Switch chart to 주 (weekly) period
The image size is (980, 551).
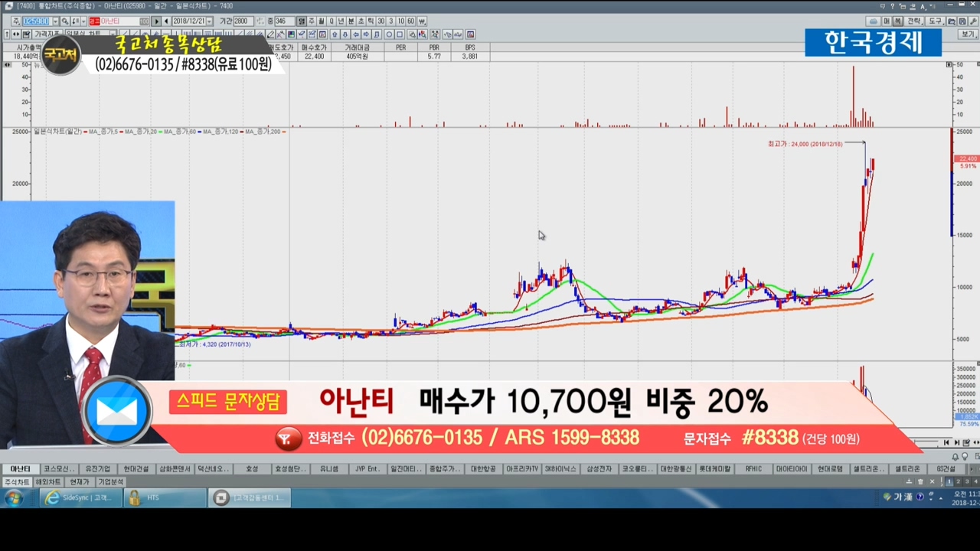[x=312, y=21]
